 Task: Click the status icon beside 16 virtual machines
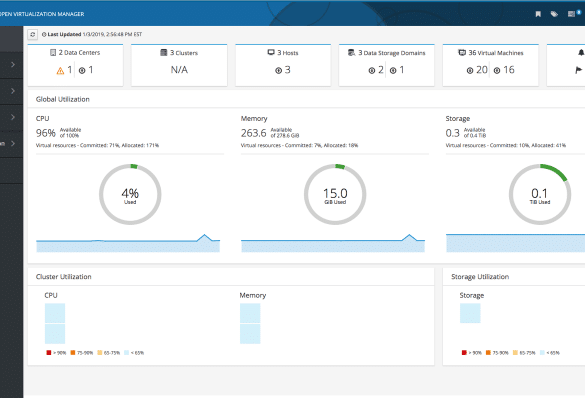[497, 70]
